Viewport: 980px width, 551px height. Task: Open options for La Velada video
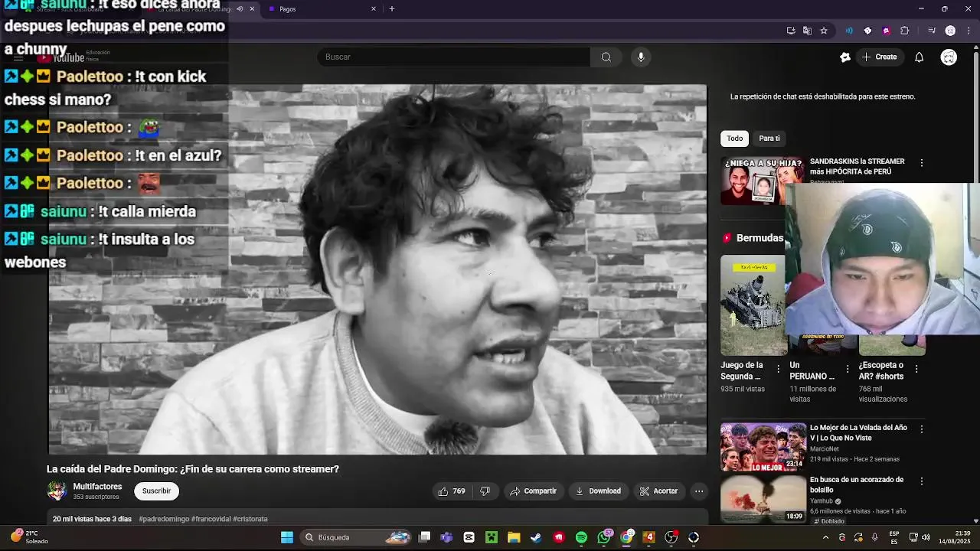(922, 429)
